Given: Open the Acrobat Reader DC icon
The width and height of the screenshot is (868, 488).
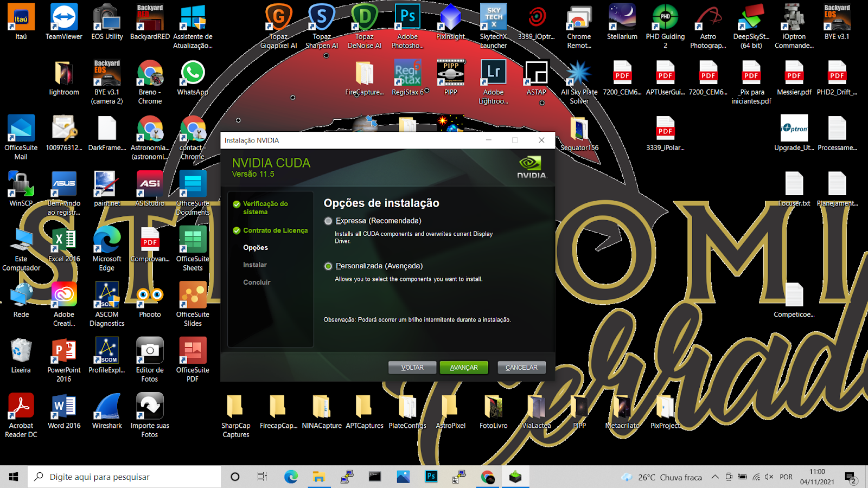Looking at the screenshot, I should 21,415.
